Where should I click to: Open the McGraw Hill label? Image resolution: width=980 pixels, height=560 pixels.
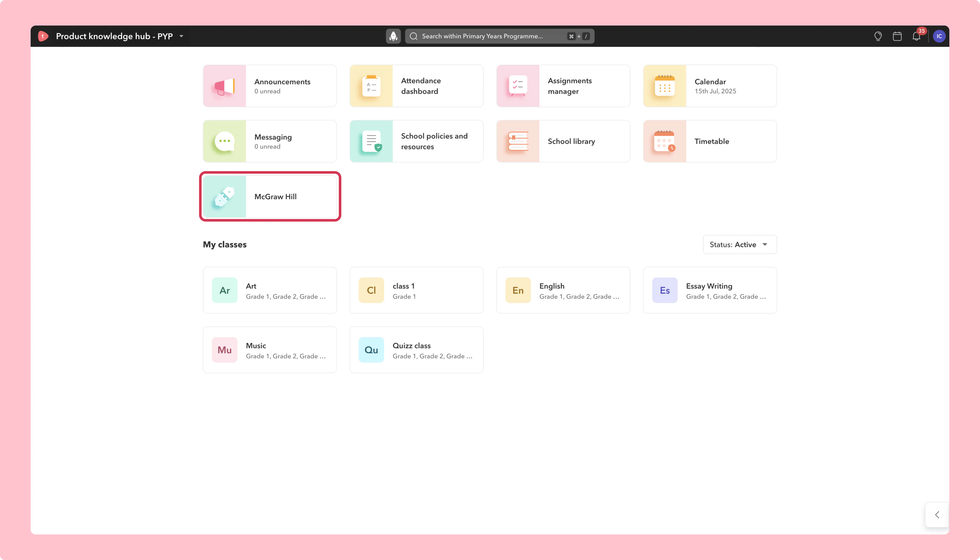[x=276, y=197]
